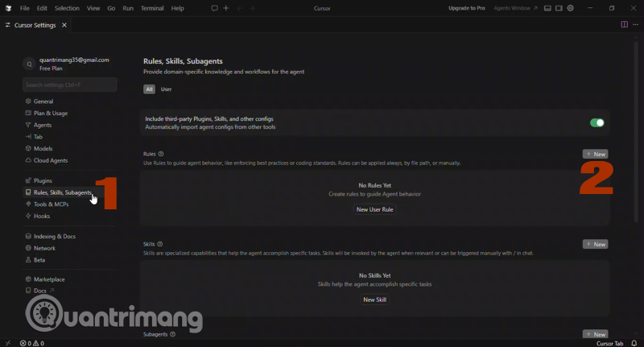Toggle the title bar panel layout icon
Screen dimensions: 644x347
(x=547, y=8)
